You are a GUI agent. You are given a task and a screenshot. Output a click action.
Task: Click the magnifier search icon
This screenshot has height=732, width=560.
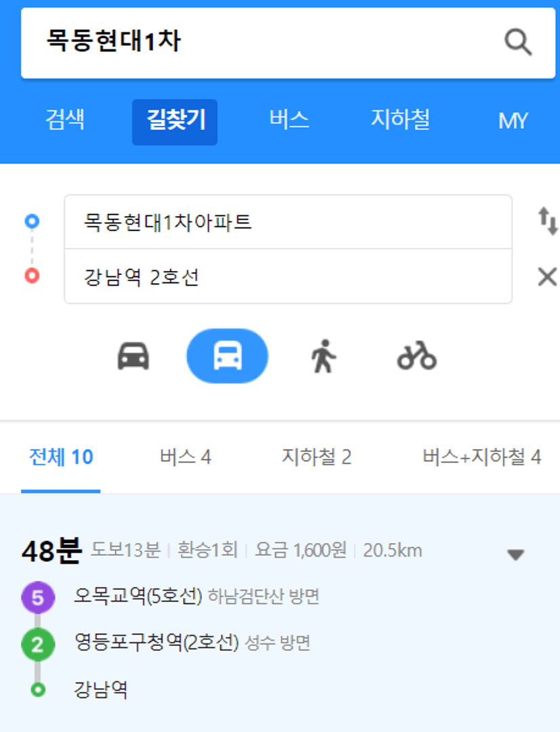[x=518, y=43]
